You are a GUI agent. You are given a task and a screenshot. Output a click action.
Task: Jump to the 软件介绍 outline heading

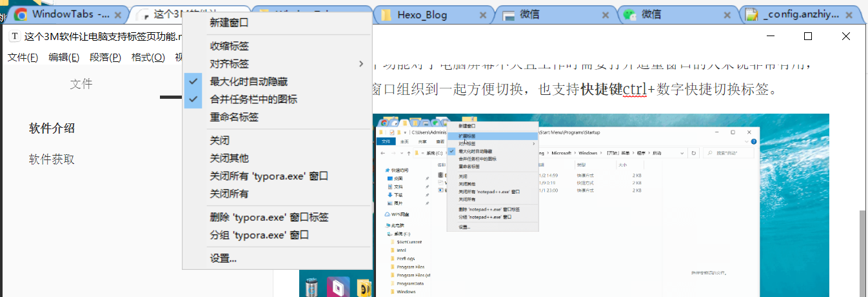(x=52, y=128)
